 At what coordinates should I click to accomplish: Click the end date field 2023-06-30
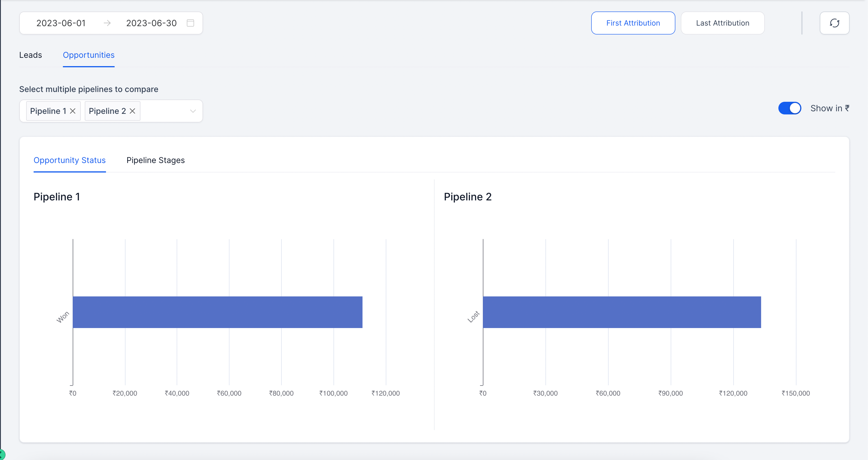[x=151, y=23]
